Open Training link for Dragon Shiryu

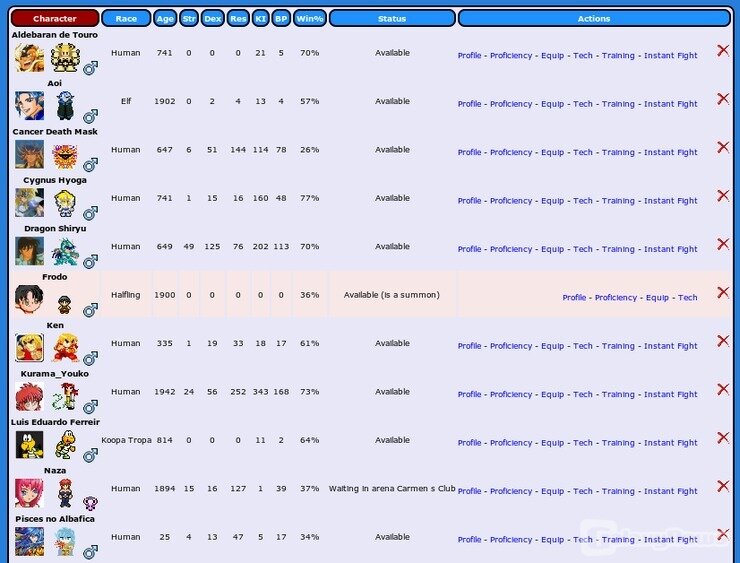coord(618,250)
